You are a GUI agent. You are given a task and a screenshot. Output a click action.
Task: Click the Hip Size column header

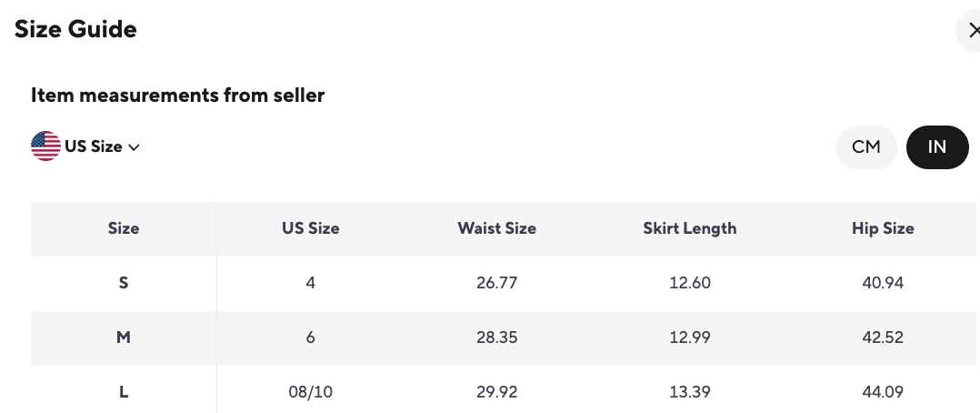[x=882, y=228]
